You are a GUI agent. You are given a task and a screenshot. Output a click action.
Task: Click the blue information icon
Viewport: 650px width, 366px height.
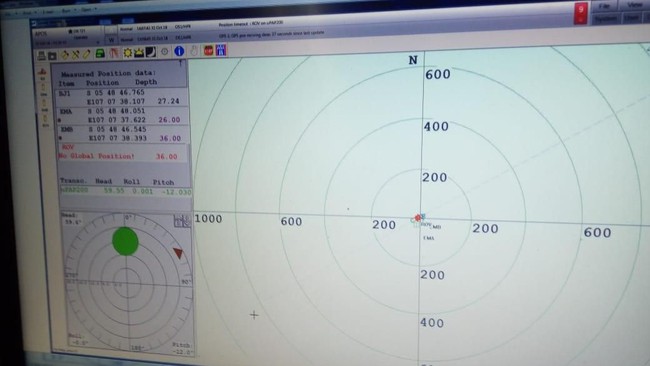[179, 51]
